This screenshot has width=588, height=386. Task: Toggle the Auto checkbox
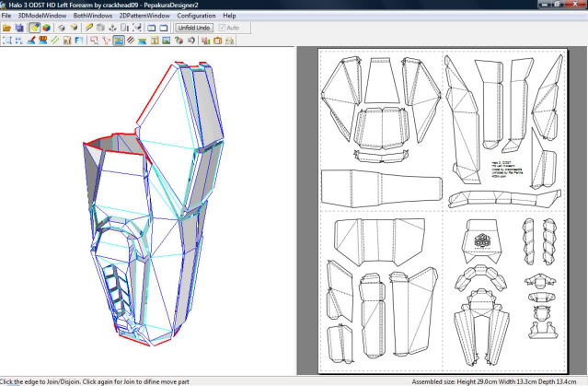pos(223,28)
